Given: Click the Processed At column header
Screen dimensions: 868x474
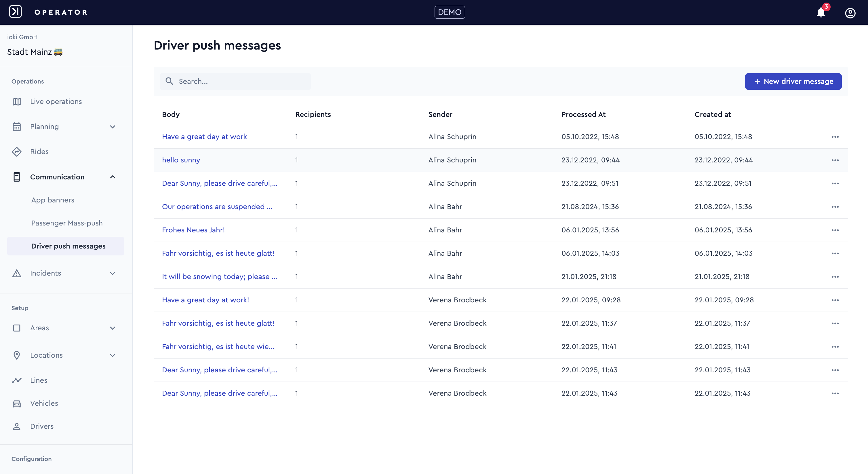Looking at the screenshot, I should (x=583, y=114).
